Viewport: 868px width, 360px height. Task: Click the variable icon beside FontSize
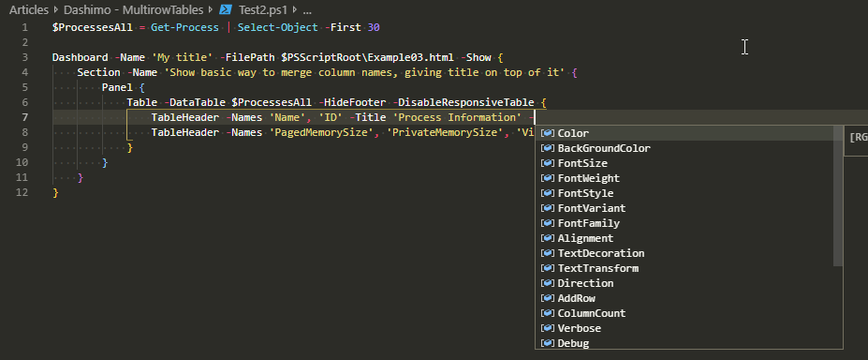coord(548,163)
